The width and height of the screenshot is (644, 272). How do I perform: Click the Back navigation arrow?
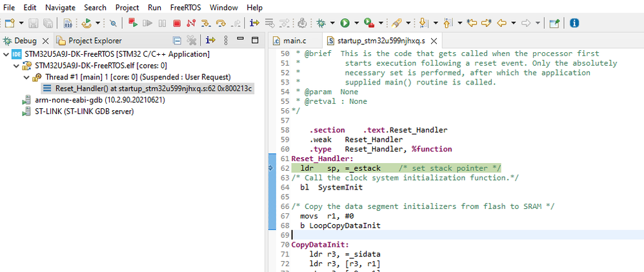[502, 23]
